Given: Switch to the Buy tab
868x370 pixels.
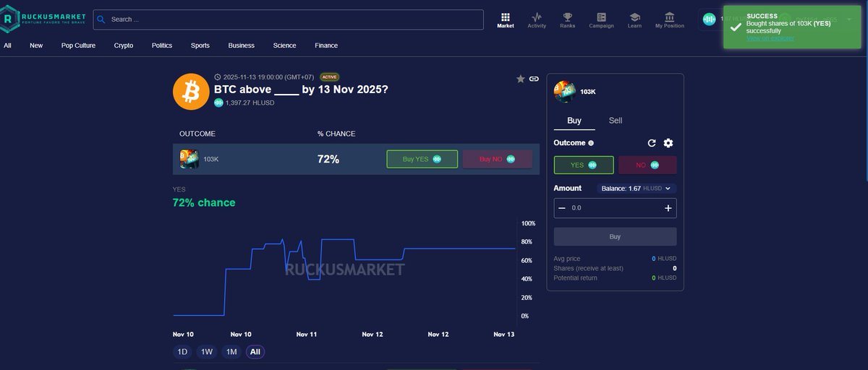Looking at the screenshot, I should pos(574,121).
